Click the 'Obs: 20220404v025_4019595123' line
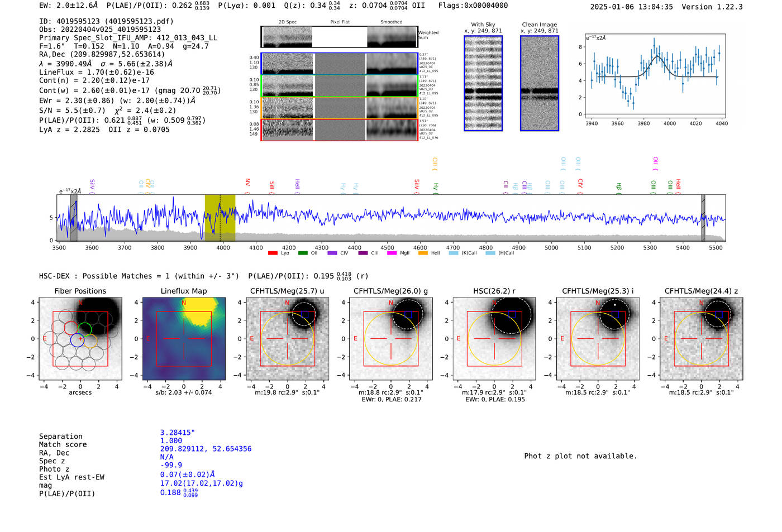The height and width of the screenshot is (532, 782). [100, 30]
